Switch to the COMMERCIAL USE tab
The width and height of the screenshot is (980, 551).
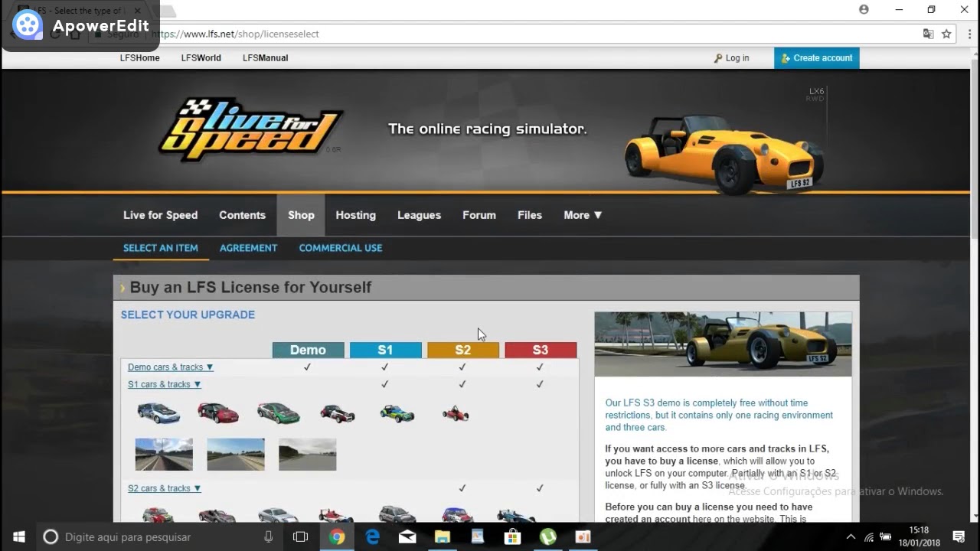tap(341, 248)
